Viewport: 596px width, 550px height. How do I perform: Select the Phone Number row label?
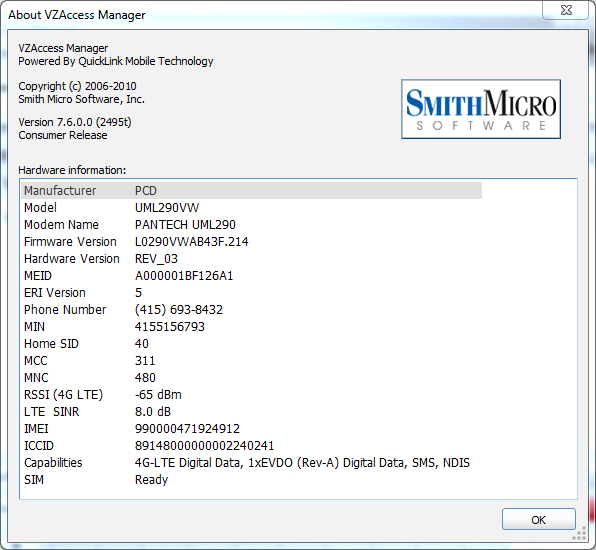(x=65, y=310)
